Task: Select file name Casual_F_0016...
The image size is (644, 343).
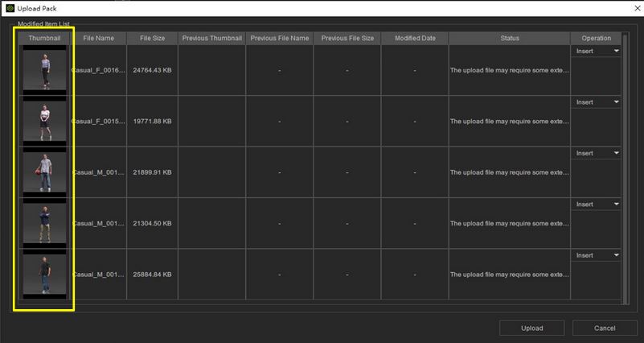Action: pos(99,70)
